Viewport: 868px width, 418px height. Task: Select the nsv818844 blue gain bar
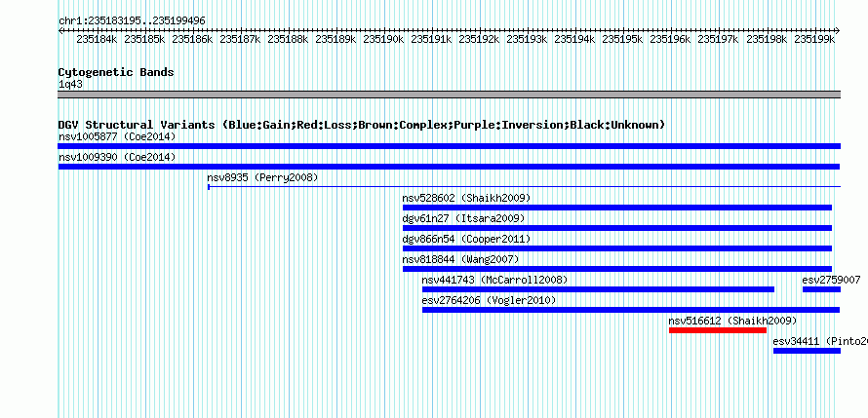(x=617, y=269)
